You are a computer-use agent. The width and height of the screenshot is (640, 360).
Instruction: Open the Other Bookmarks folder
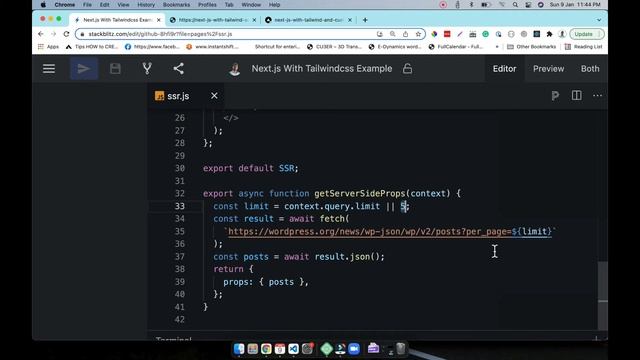531,47
